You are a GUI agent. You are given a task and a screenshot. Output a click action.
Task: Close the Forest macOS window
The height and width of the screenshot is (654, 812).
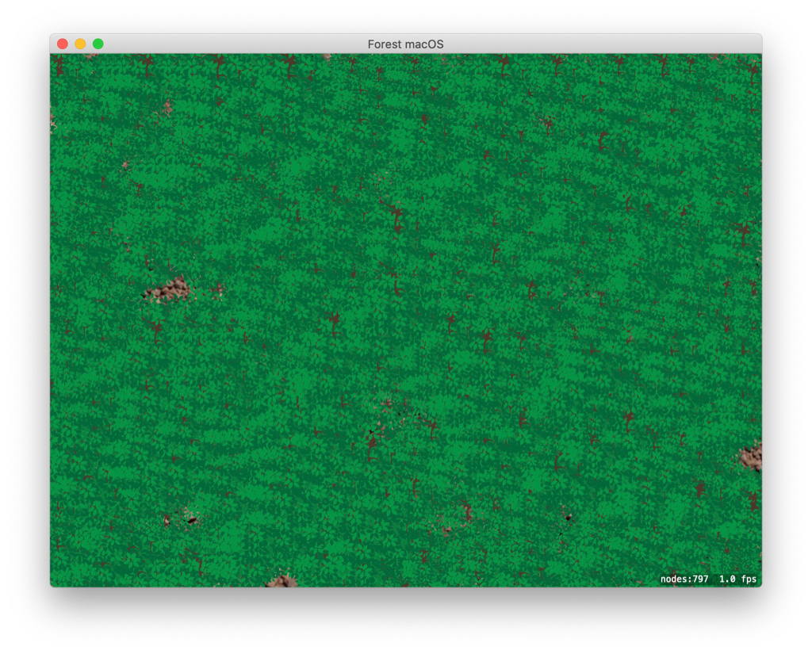click(x=61, y=44)
